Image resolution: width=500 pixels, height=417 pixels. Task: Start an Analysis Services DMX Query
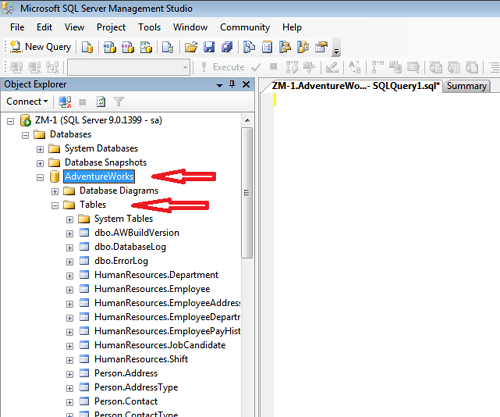point(127,47)
